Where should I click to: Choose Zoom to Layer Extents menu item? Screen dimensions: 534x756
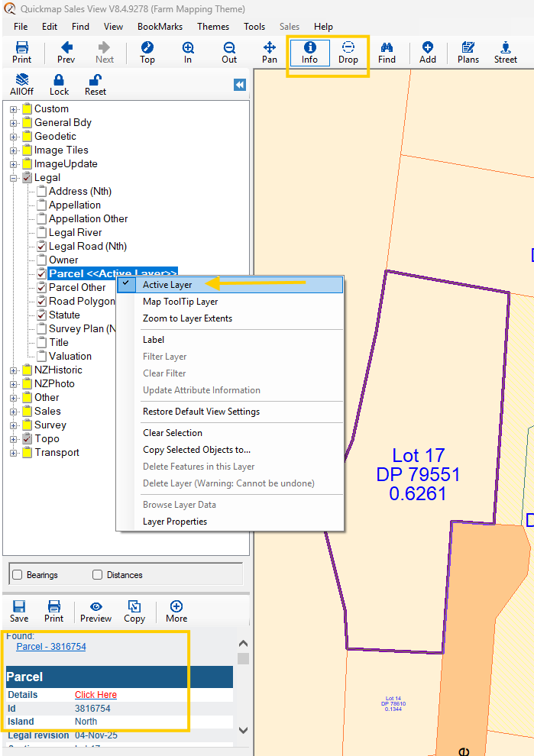pos(187,318)
